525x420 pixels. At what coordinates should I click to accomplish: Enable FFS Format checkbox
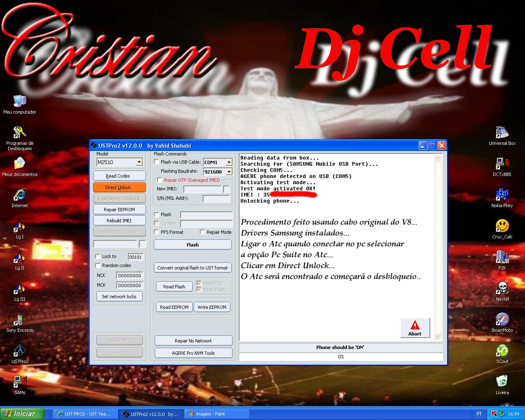[x=157, y=232]
